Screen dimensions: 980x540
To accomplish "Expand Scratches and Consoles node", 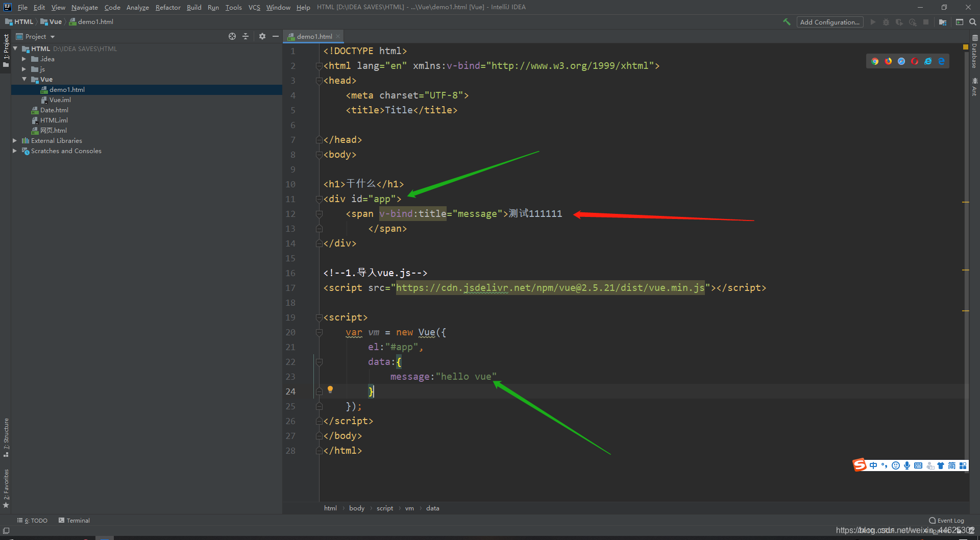I will pos(15,151).
